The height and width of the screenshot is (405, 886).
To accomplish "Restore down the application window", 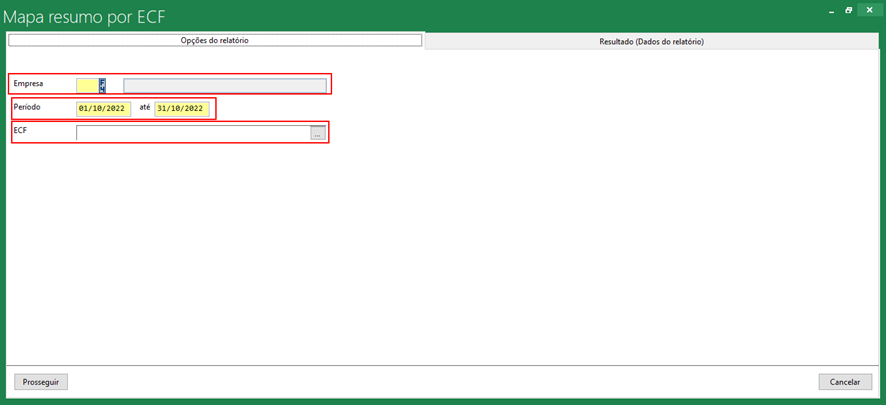I will tap(849, 10).
